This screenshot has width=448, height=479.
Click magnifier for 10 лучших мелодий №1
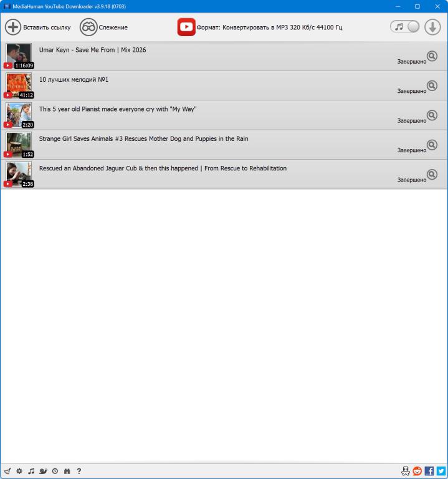coord(432,85)
